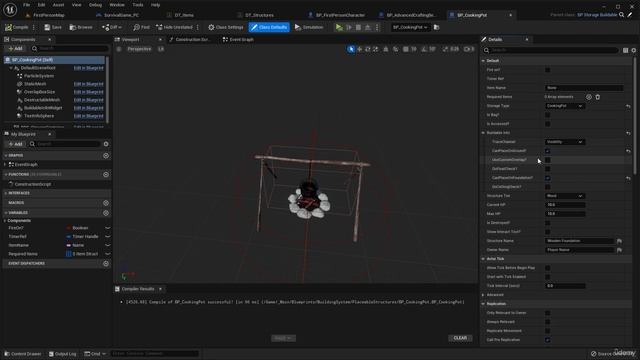Click the Compile button
Viewport: 640px width, 360px height.
[17, 27]
